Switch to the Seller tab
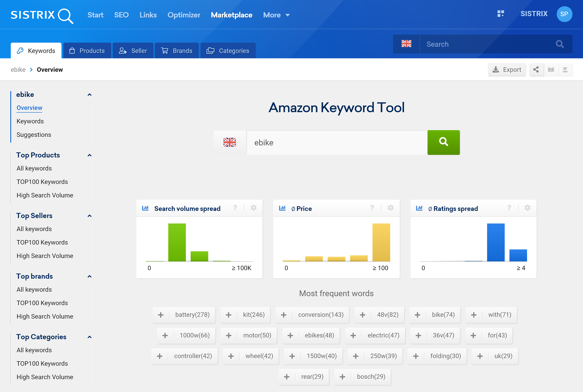This screenshot has height=392, width=583. pyautogui.click(x=133, y=50)
